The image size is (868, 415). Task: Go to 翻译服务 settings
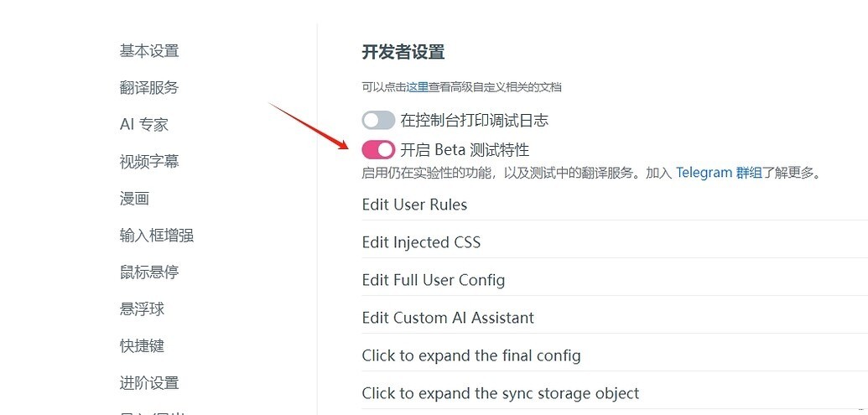click(x=149, y=88)
